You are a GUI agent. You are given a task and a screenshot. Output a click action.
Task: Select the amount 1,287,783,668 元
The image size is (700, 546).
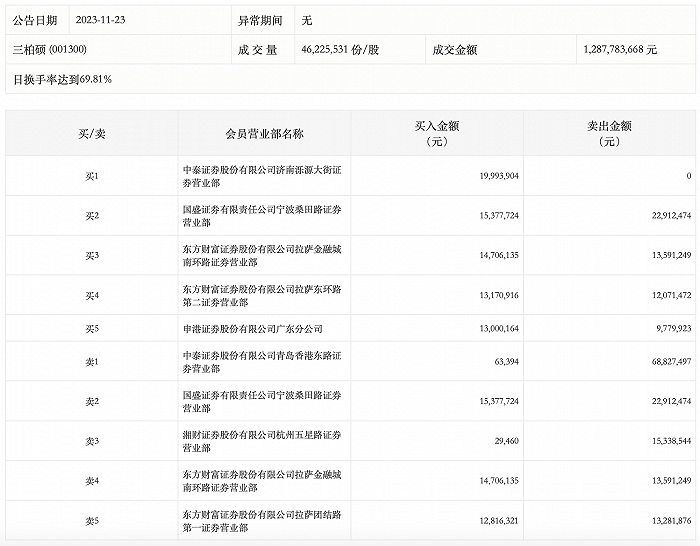click(620, 50)
